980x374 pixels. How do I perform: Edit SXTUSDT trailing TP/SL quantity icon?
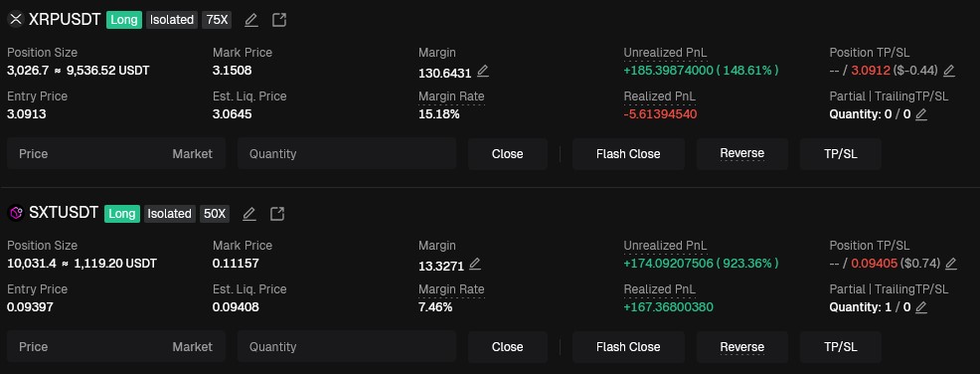coord(920,307)
